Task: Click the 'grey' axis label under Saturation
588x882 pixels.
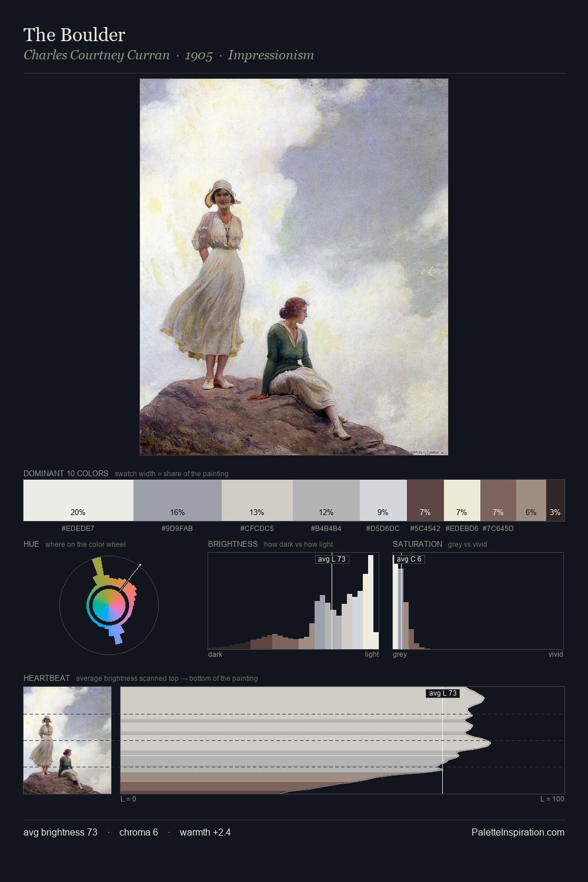Action: tap(400, 654)
